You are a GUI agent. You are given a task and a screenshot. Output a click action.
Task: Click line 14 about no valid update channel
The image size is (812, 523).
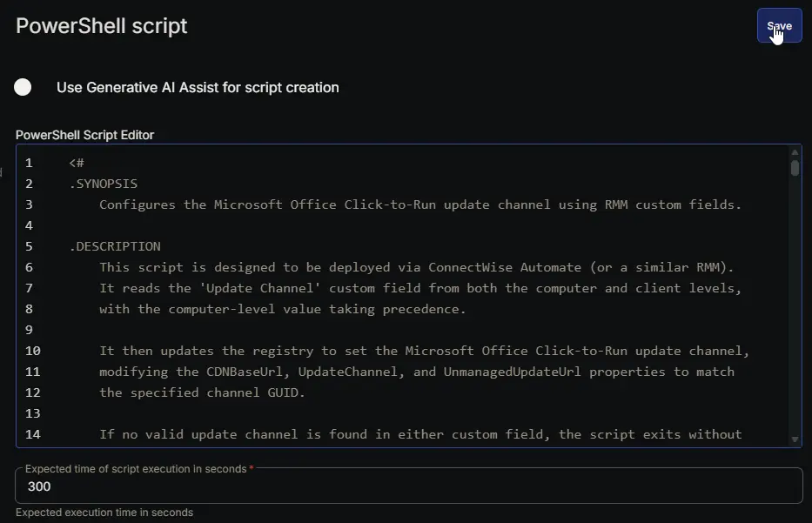coord(420,434)
